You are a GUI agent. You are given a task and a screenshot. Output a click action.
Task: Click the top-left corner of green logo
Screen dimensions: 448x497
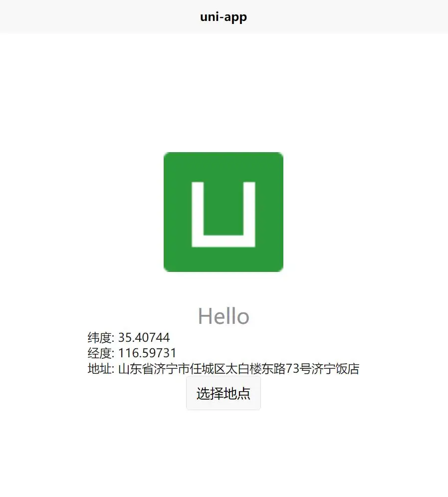click(166, 155)
